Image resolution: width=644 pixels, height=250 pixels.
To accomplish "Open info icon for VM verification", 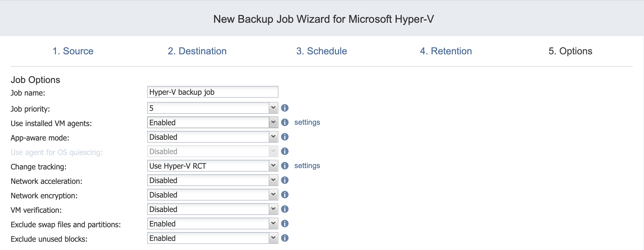I will point(285,209).
